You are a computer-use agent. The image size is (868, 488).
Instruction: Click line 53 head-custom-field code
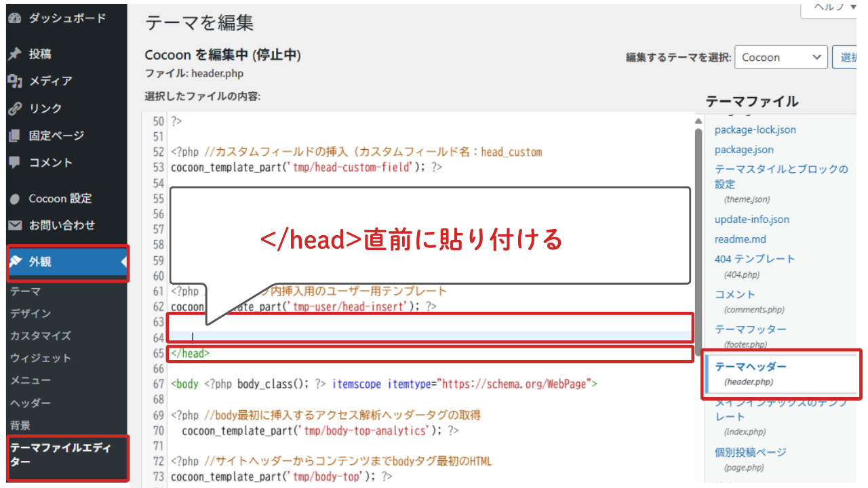coord(307,167)
